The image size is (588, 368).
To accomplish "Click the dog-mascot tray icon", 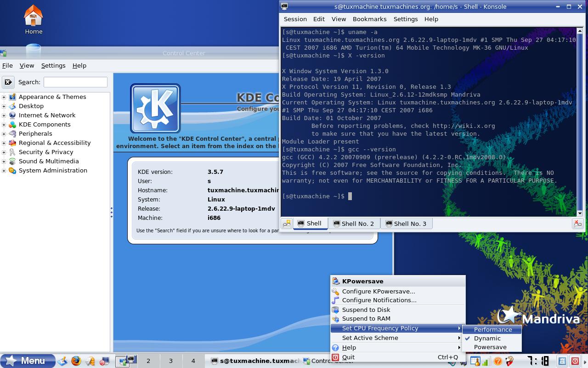I will 509,361.
